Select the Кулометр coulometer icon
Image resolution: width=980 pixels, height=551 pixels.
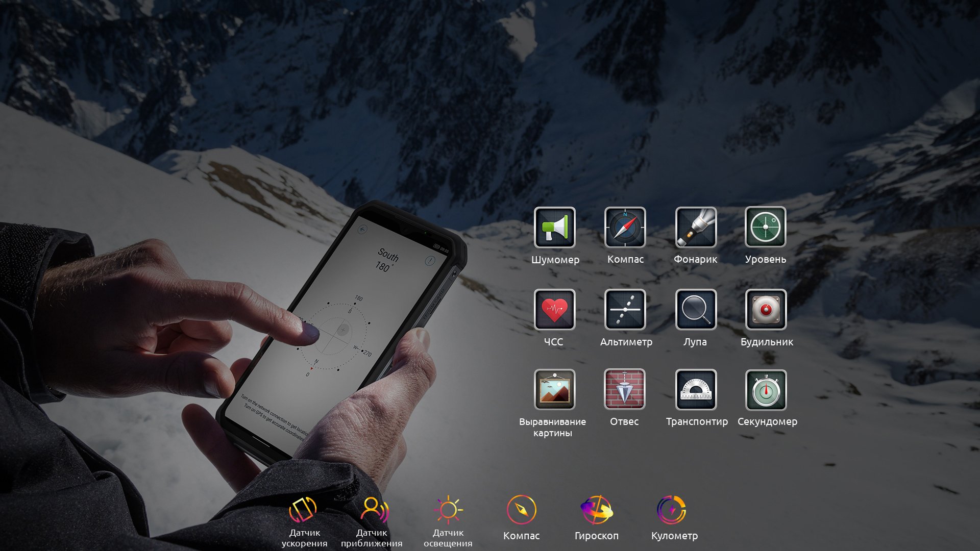671,510
